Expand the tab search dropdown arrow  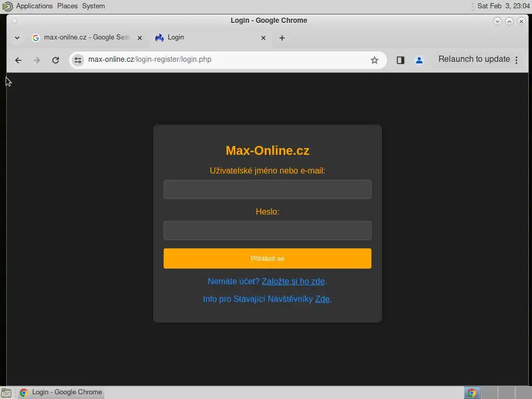pyautogui.click(x=17, y=37)
